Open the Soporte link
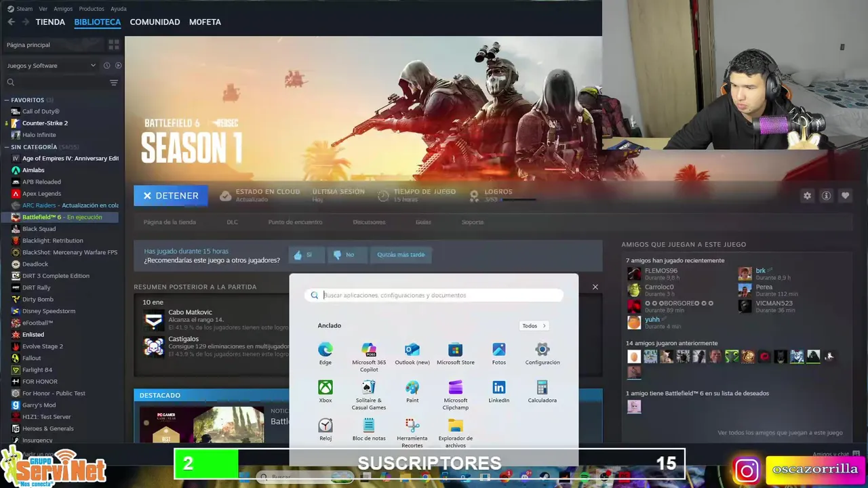 click(473, 222)
